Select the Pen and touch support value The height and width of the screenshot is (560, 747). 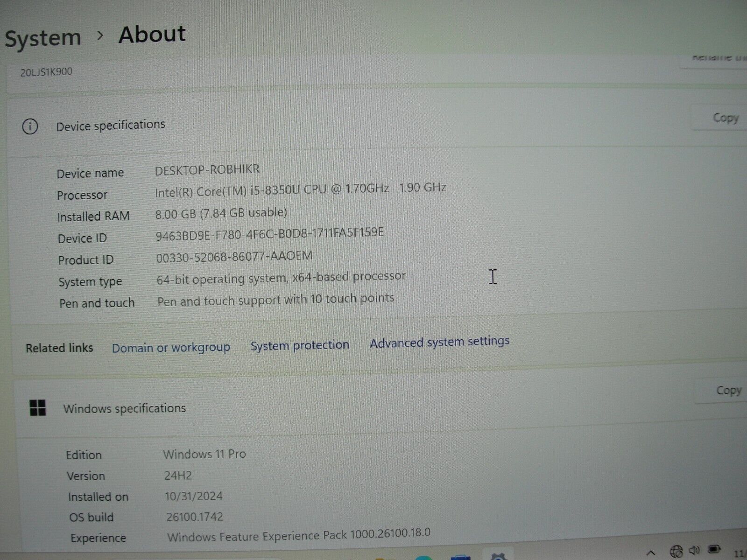(x=275, y=300)
